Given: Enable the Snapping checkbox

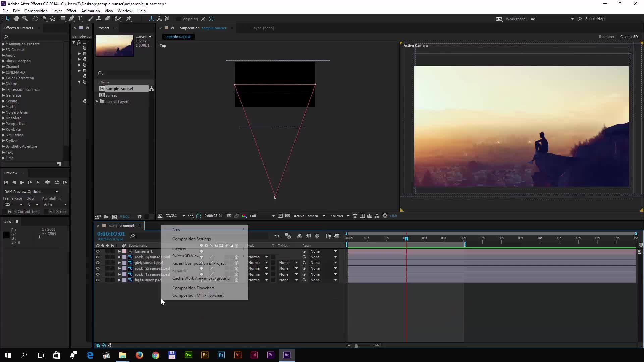Looking at the screenshot, I should 178,19.
